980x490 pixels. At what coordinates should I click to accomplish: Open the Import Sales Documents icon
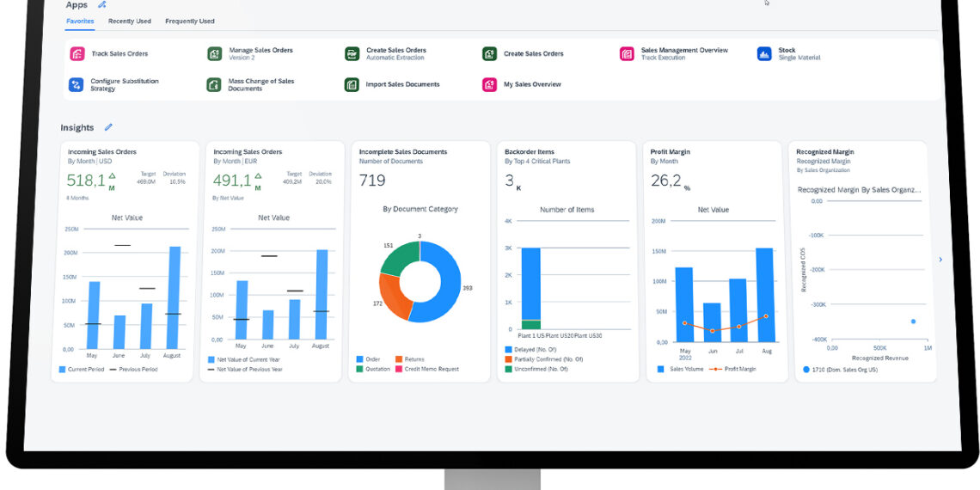click(352, 84)
